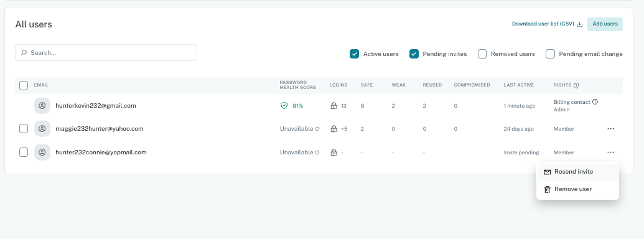
Task: Click Member rights in hunter232connie row
Action: pos(564,152)
